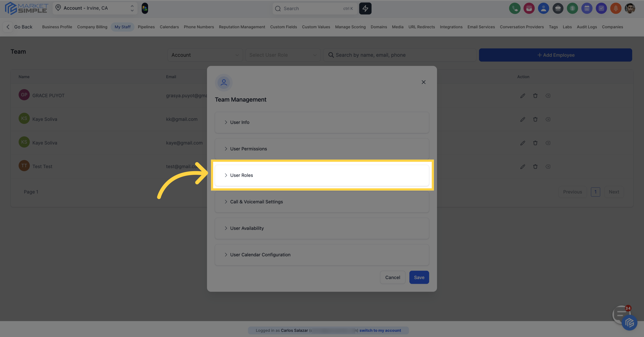Edit the Test Test employee with the pencil icon
Screen dimensions: 644x337
(x=523, y=166)
